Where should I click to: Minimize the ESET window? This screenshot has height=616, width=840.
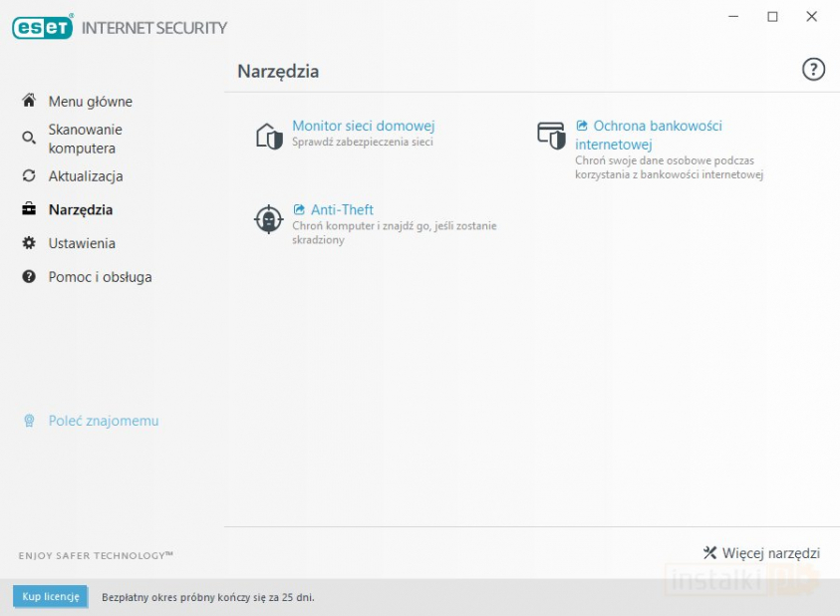733,17
